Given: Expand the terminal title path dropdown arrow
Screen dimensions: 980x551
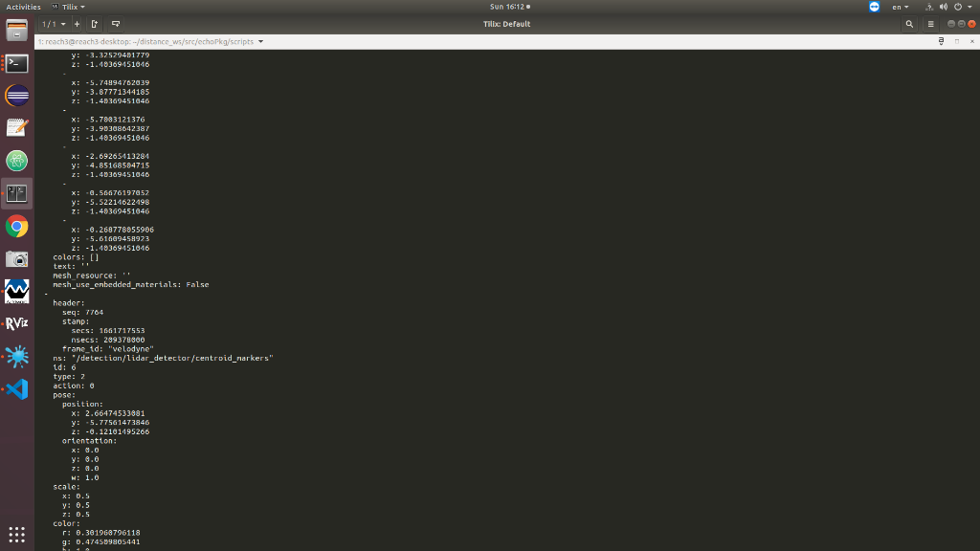Looking at the screenshot, I should (x=260, y=42).
